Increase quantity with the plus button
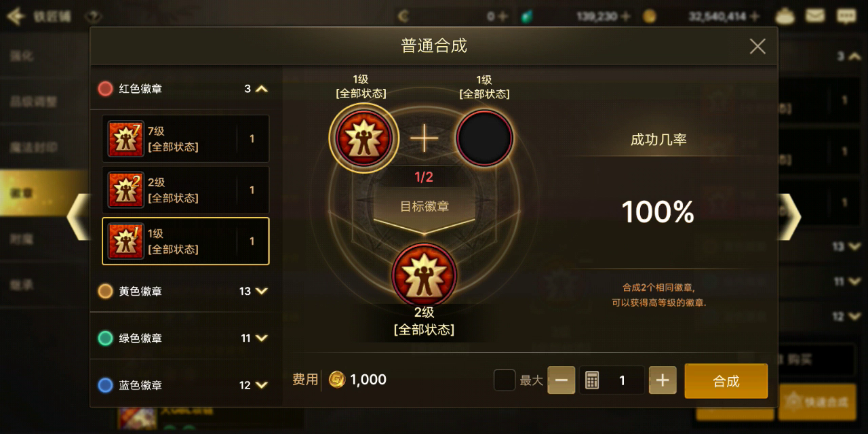The width and height of the screenshot is (868, 434). click(x=663, y=380)
